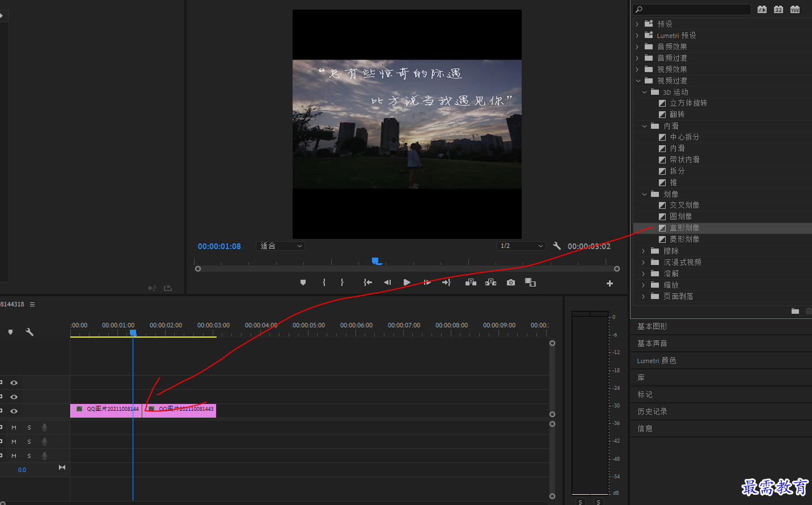Click the program monitor playhead marker
The image size is (812, 505).
[x=376, y=261]
